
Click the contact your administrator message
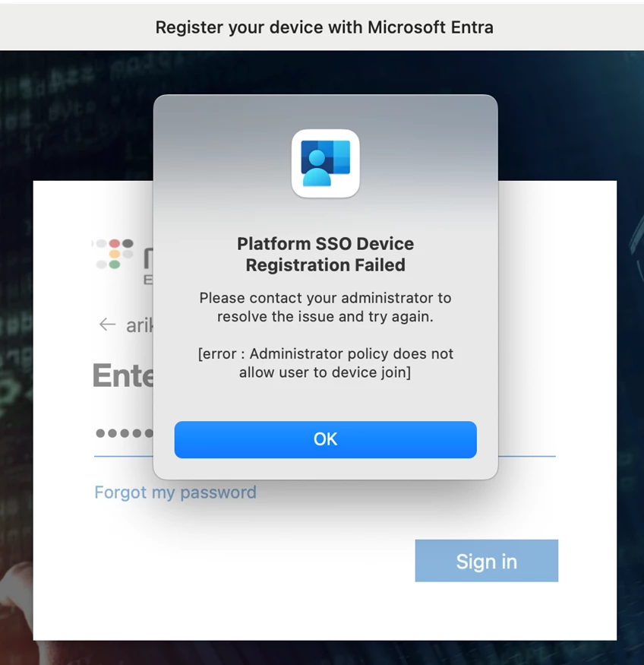[x=325, y=307]
